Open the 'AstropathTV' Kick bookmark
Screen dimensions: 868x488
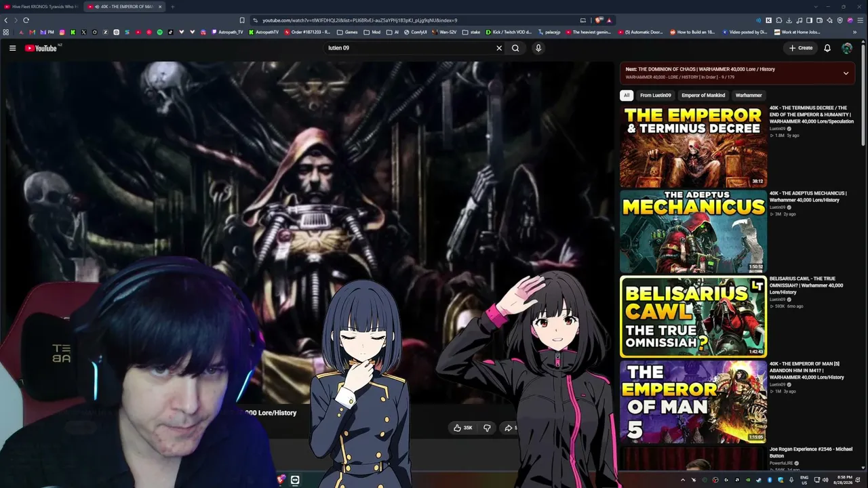[x=263, y=32]
